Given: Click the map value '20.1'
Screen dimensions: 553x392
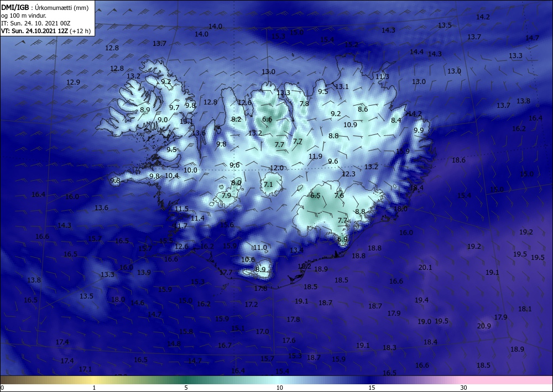Looking at the screenshot, I should click(x=425, y=268).
